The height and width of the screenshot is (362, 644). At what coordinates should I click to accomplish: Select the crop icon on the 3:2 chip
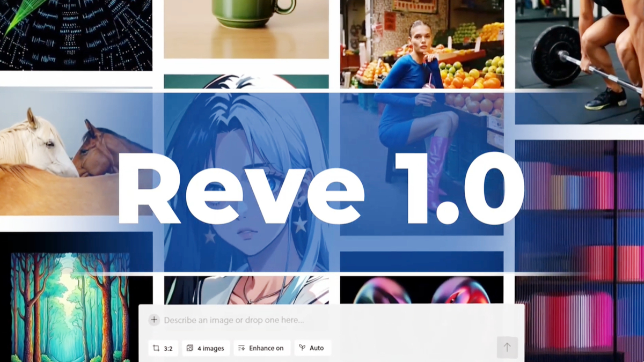(156, 348)
